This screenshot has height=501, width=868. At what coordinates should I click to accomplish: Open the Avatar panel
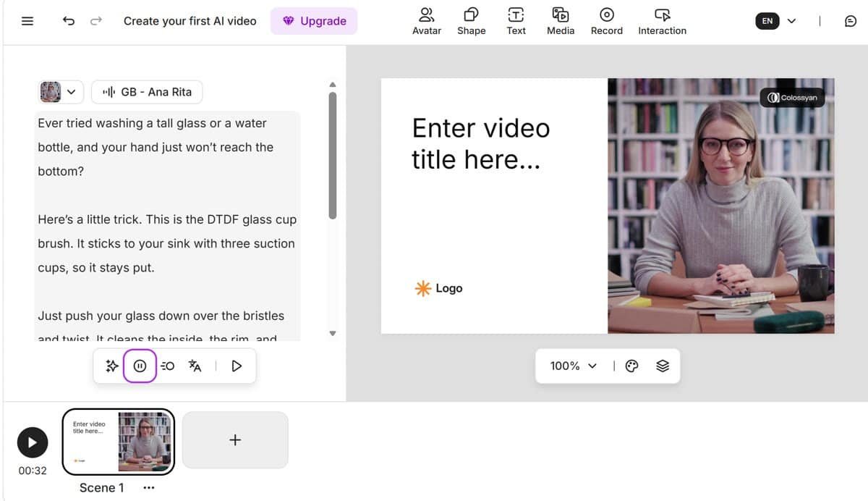(427, 21)
